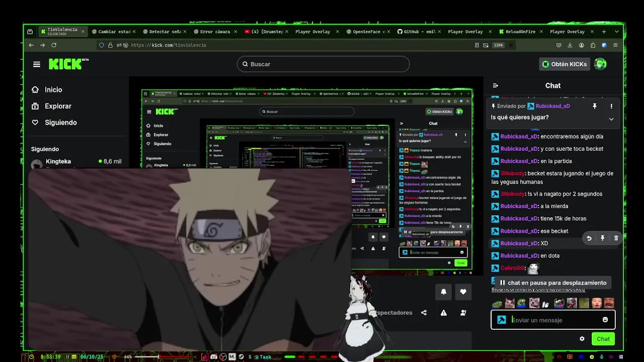
Task: Open pinned message three-dot options
Action: (611, 106)
